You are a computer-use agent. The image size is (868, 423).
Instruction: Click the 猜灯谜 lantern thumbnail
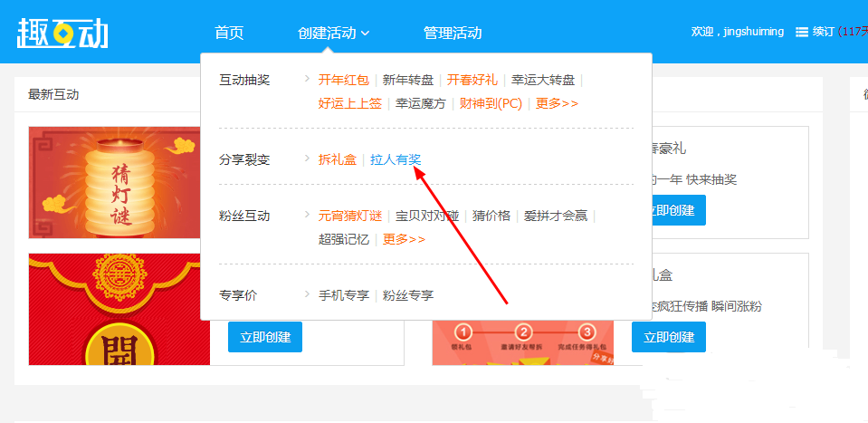tap(119, 181)
